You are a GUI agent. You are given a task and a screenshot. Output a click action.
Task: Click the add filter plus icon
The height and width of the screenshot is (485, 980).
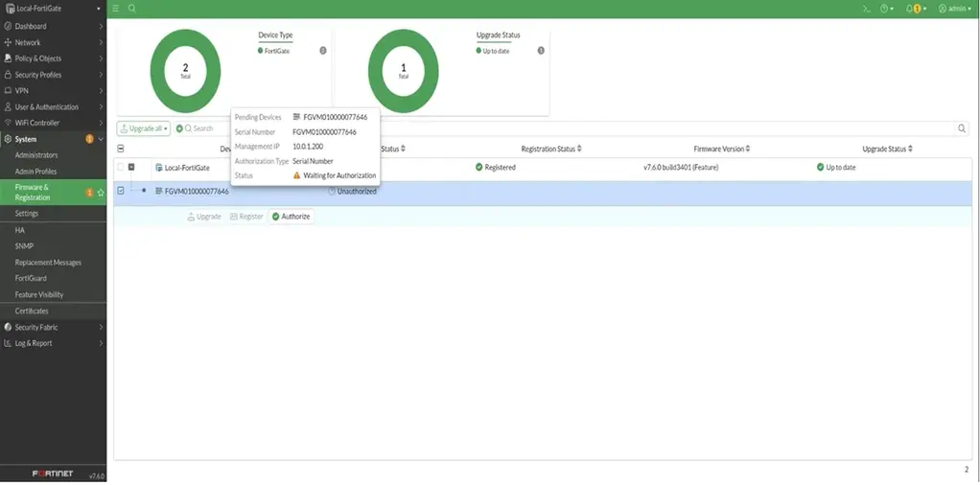click(179, 128)
